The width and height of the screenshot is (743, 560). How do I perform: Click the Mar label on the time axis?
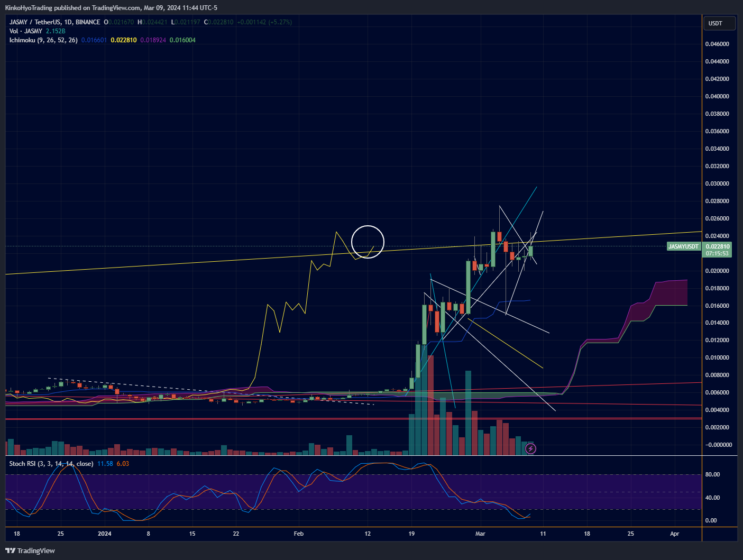pyautogui.click(x=480, y=534)
